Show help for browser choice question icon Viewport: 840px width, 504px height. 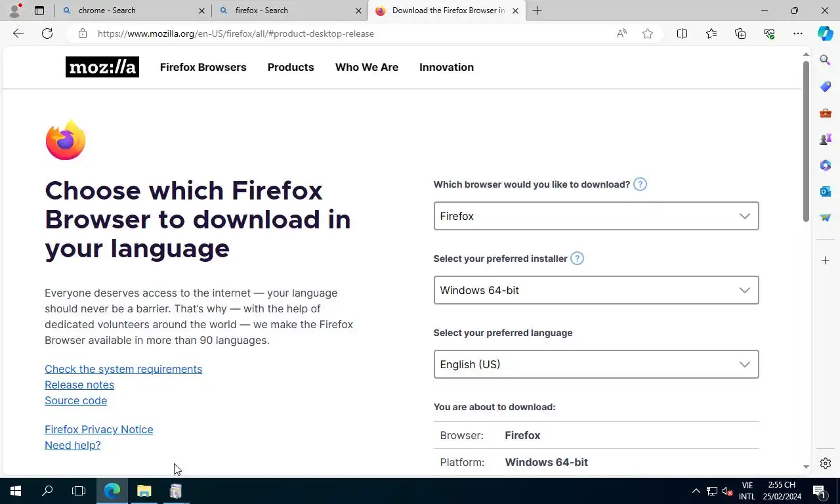[640, 184]
